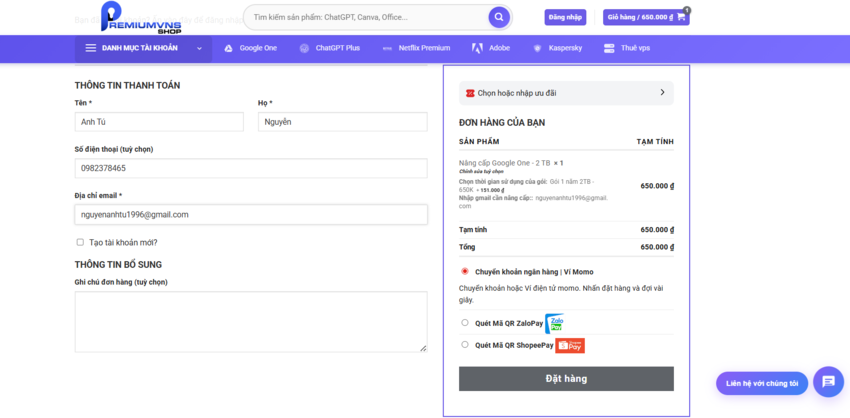Viewport: 850px width, 418px height.
Task: Click the magnifier search button
Action: coord(499,17)
